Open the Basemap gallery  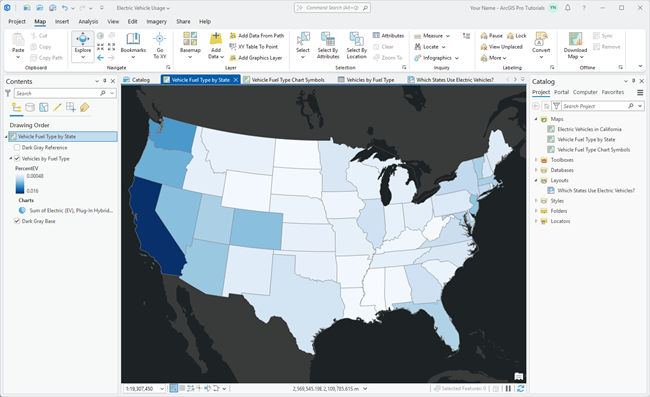pyautogui.click(x=190, y=46)
